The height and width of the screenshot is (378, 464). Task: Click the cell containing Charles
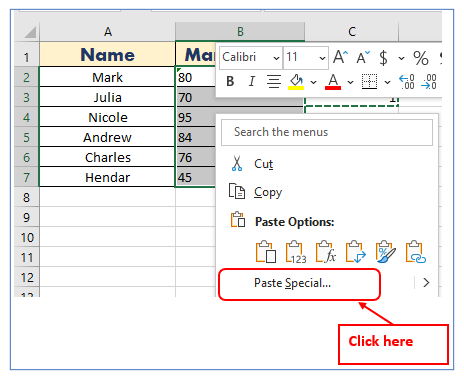(107, 157)
